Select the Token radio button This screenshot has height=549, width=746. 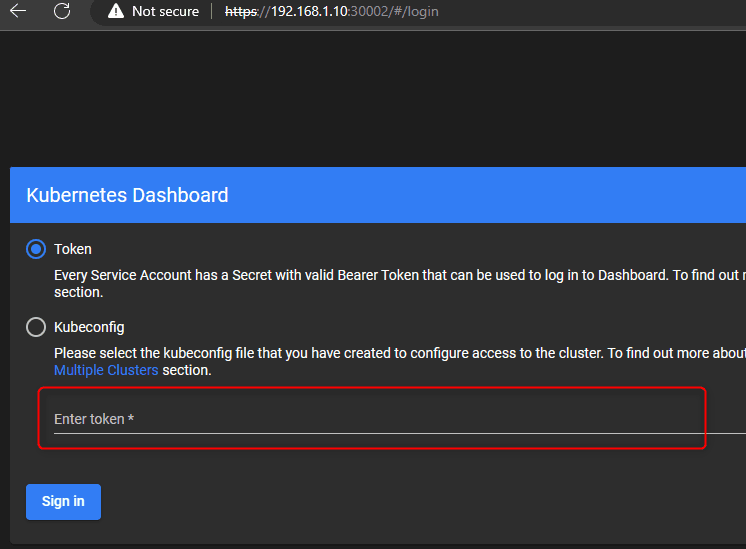tap(36, 249)
